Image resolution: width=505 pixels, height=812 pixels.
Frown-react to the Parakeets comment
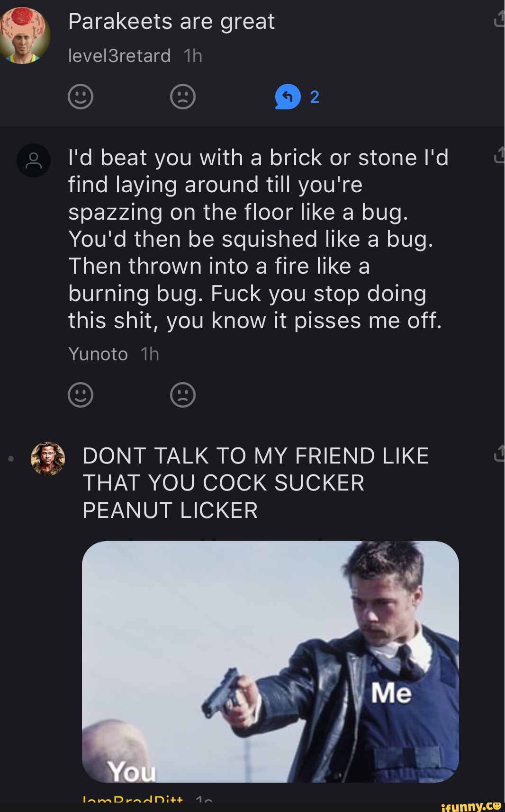pyautogui.click(x=183, y=97)
